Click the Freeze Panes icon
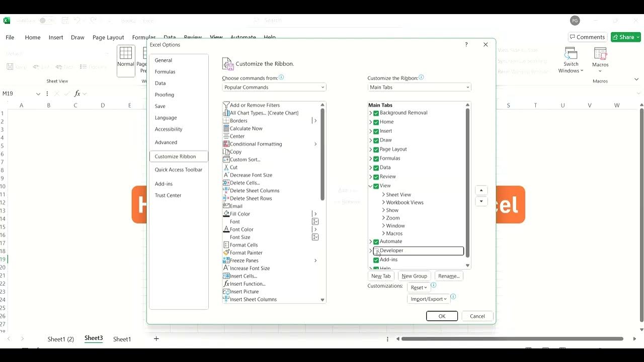Viewport: 644px width, 362px height. click(226, 260)
